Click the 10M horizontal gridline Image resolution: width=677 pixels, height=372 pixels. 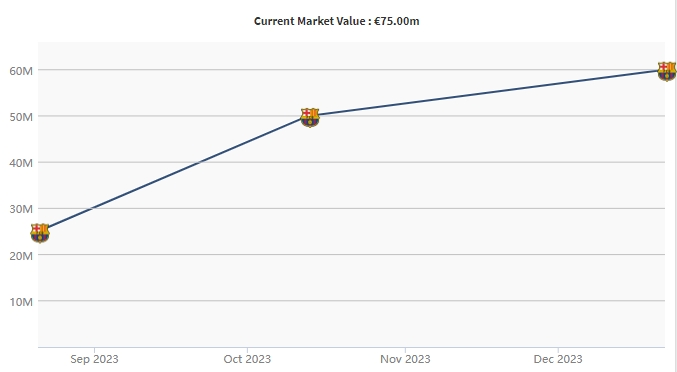click(x=351, y=300)
